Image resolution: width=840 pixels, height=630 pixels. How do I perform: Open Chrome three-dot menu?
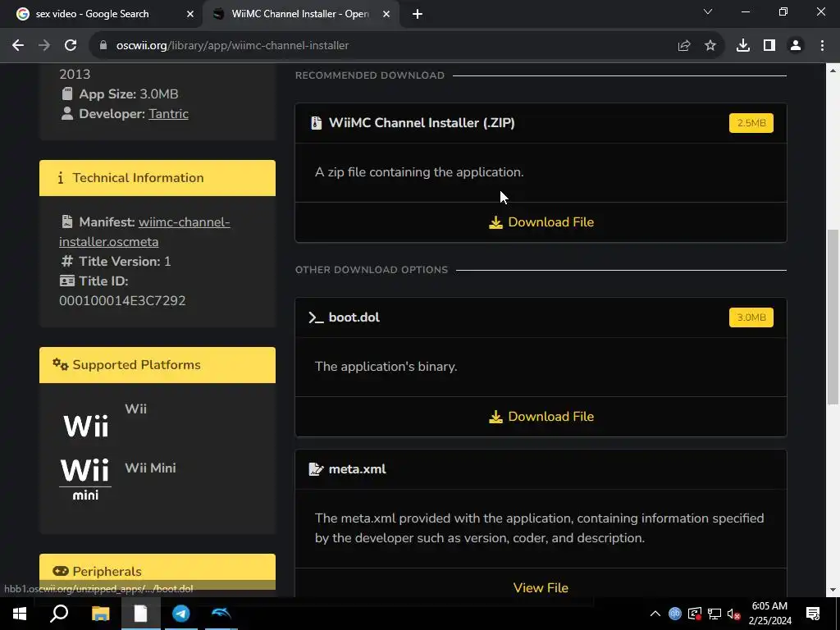point(822,46)
